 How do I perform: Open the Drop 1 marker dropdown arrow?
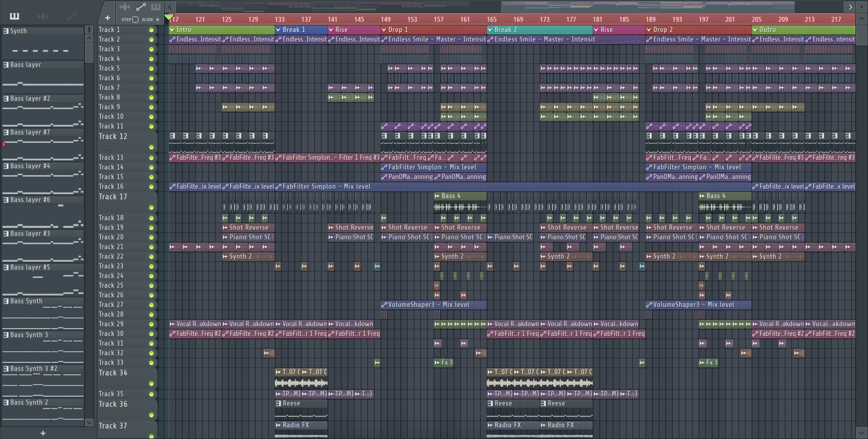coord(384,30)
